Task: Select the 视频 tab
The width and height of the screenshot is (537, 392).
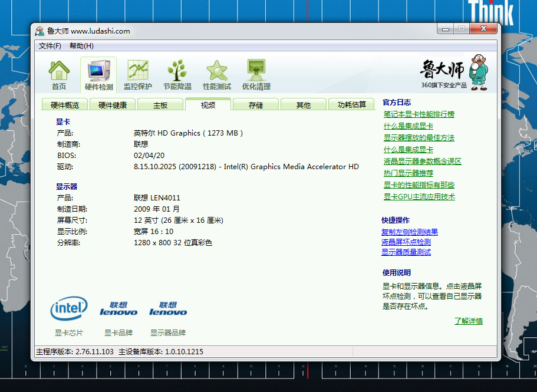Action: pyautogui.click(x=208, y=104)
